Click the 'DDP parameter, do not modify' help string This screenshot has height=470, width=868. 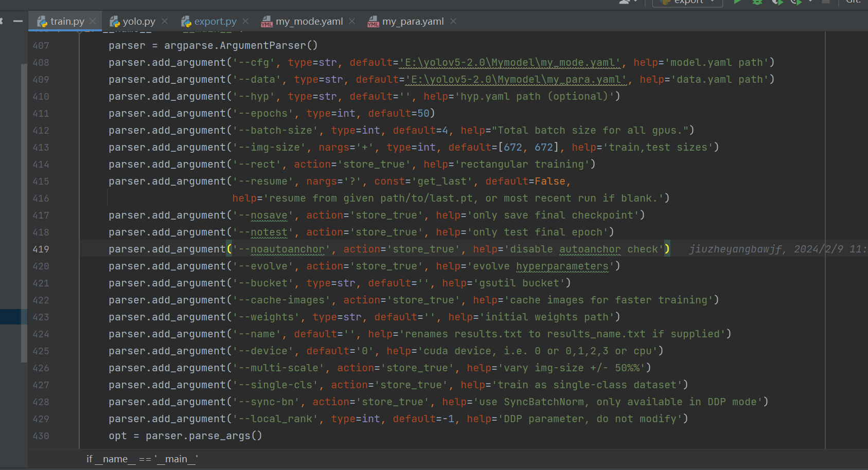(x=590, y=419)
